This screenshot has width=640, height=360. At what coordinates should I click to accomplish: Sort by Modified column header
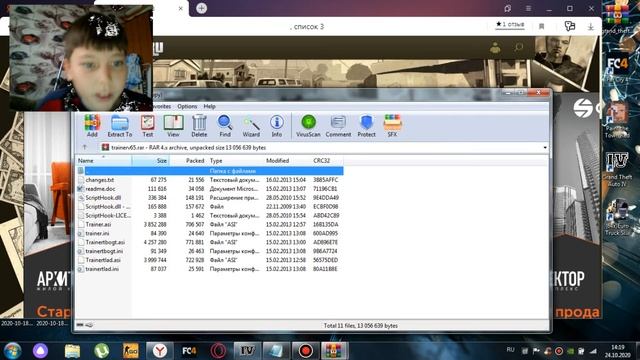pyautogui.click(x=287, y=161)
